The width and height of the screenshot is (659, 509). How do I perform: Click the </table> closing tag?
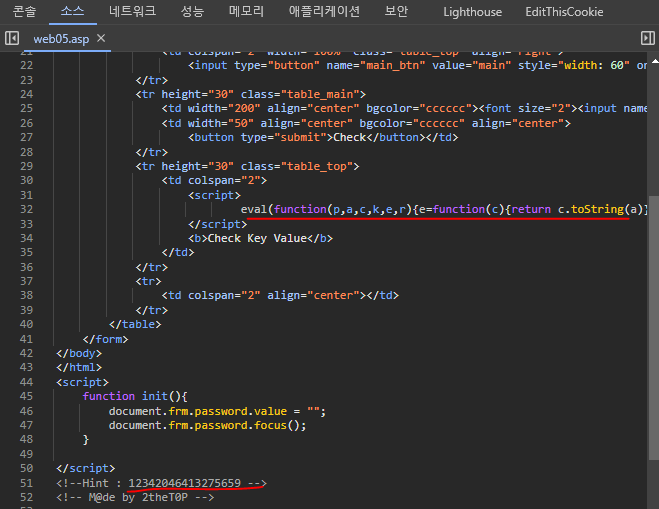click(135, 324)
